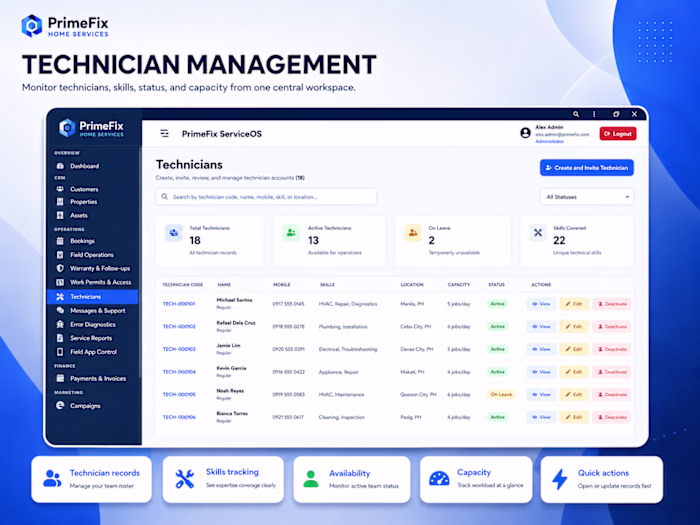Click the On Leave status badge
This screenshot has height=525, width=700.
501,395
